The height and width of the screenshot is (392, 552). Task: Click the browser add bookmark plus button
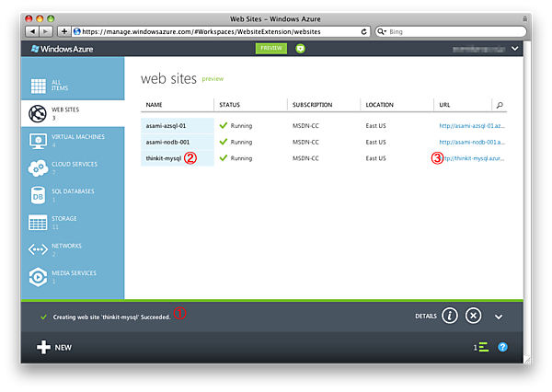[64, 31]
